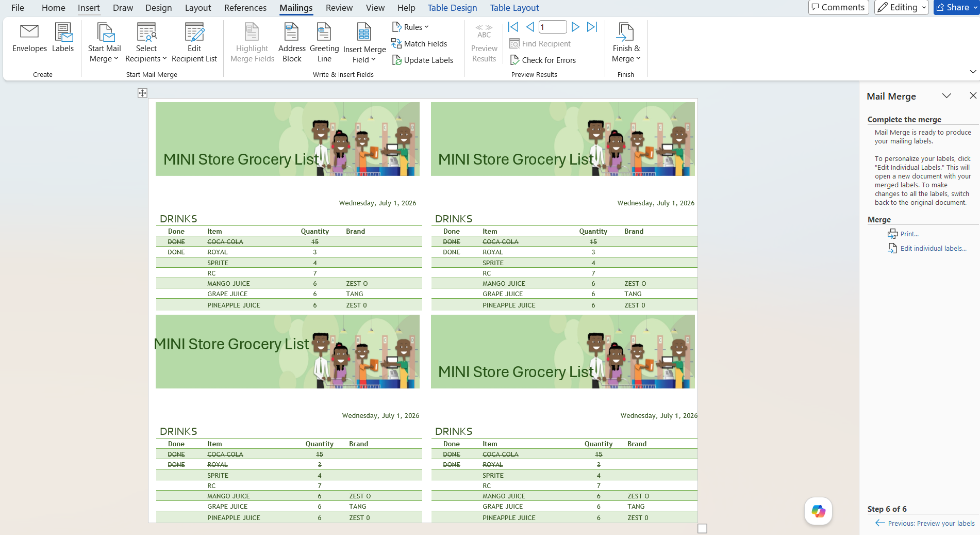Open the Table Design tab
Image resolution: width=980 pixels, height=535 pixels.
click(452, 8)
